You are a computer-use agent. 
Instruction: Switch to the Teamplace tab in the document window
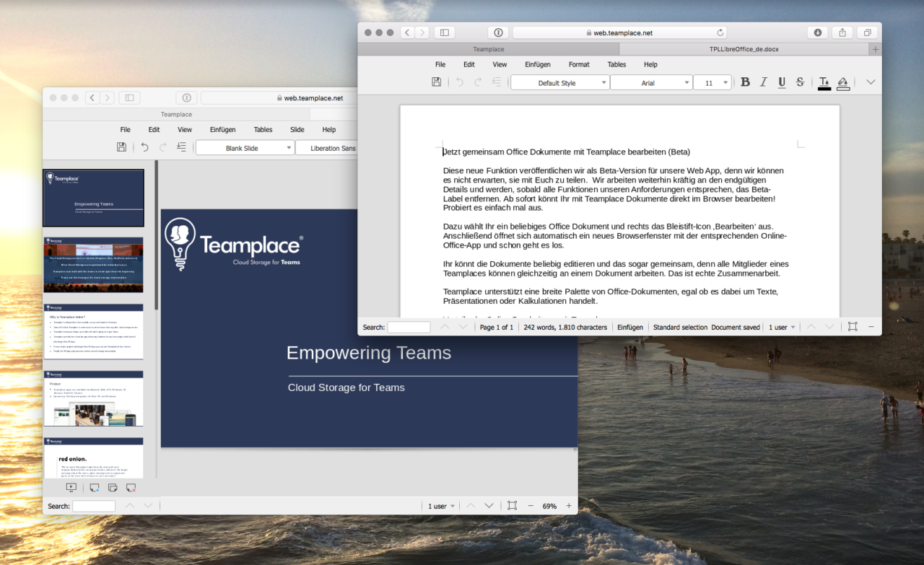pos(488,49)
